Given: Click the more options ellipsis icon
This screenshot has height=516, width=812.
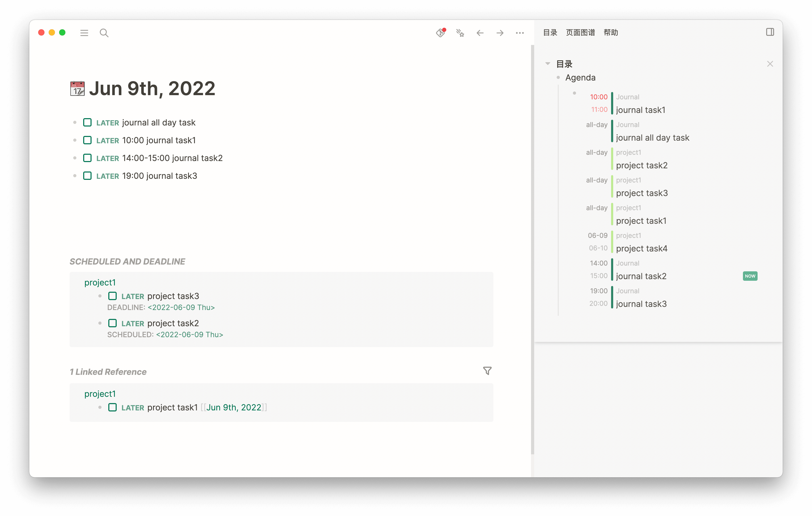Looking at the screenshot, I should pyautogui.click(x=520, y=32).
